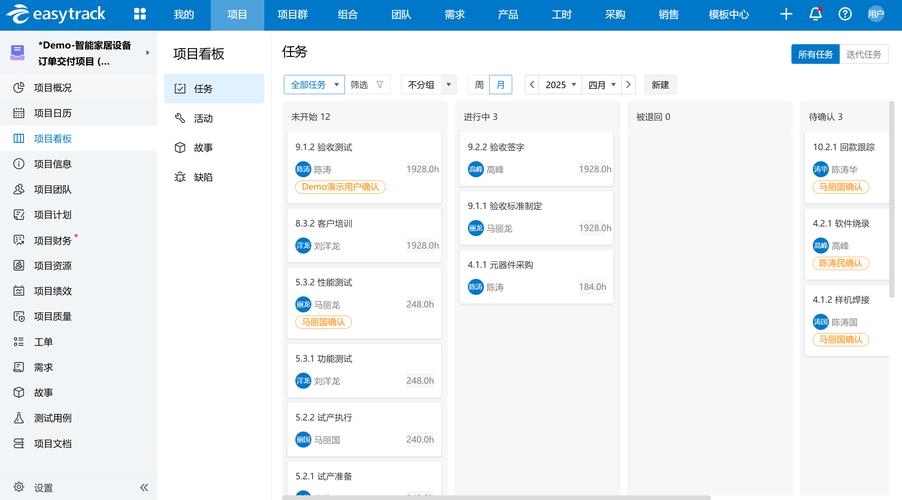The width and height of the screenshot is (902, 500).
Task: Open the 需求 sidebar item
Action: pos(78,367)
